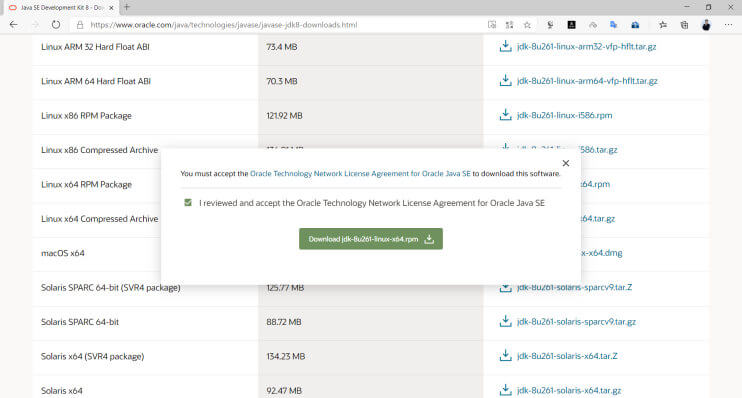Screen dimensions: 742x398
Task: Click the Linux x86 Compressed Archive text
Action: [x=99, y=150]
